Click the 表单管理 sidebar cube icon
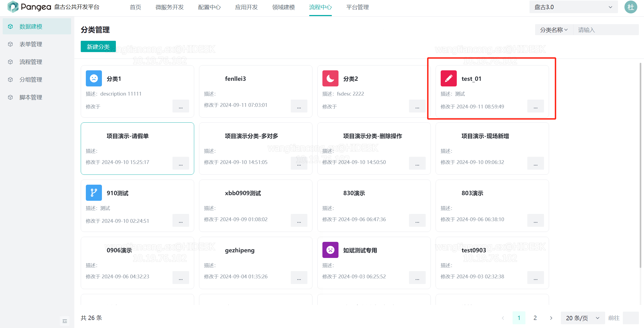Image resolution: width=644 pixels, height=328 pixels. (x=10, y=44)
